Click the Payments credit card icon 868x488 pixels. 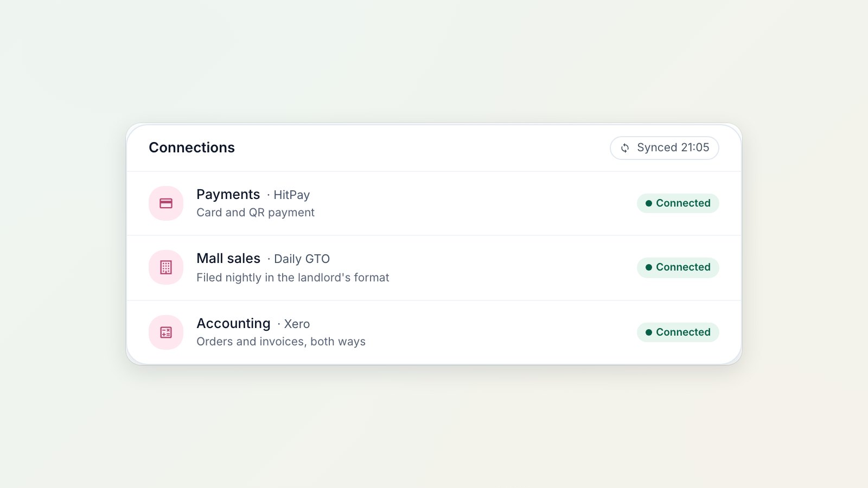pos(166,203)
